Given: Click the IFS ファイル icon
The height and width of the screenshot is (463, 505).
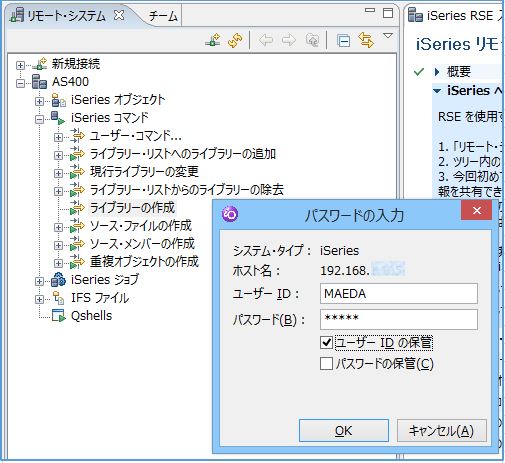Looking at the screenshot, I should [59, 298].
